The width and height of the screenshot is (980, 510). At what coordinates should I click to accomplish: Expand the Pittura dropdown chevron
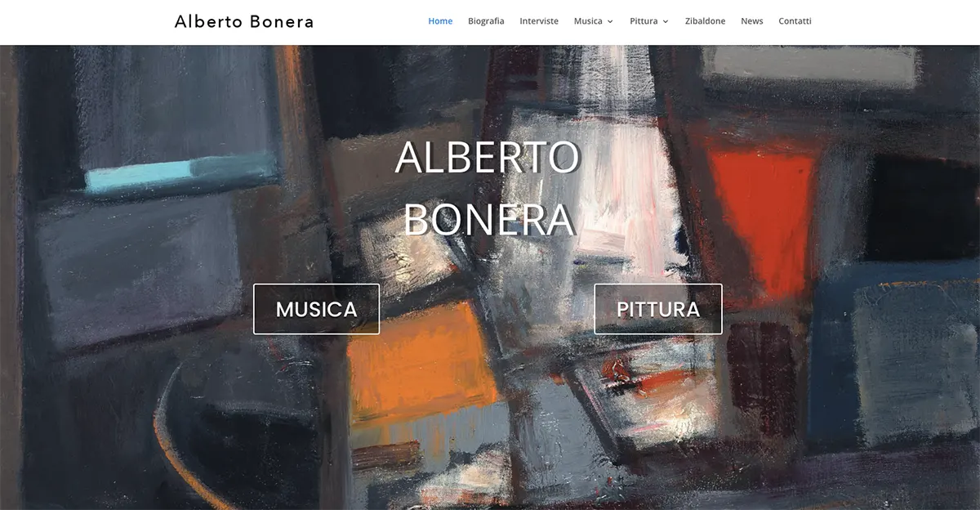(666, 22)
